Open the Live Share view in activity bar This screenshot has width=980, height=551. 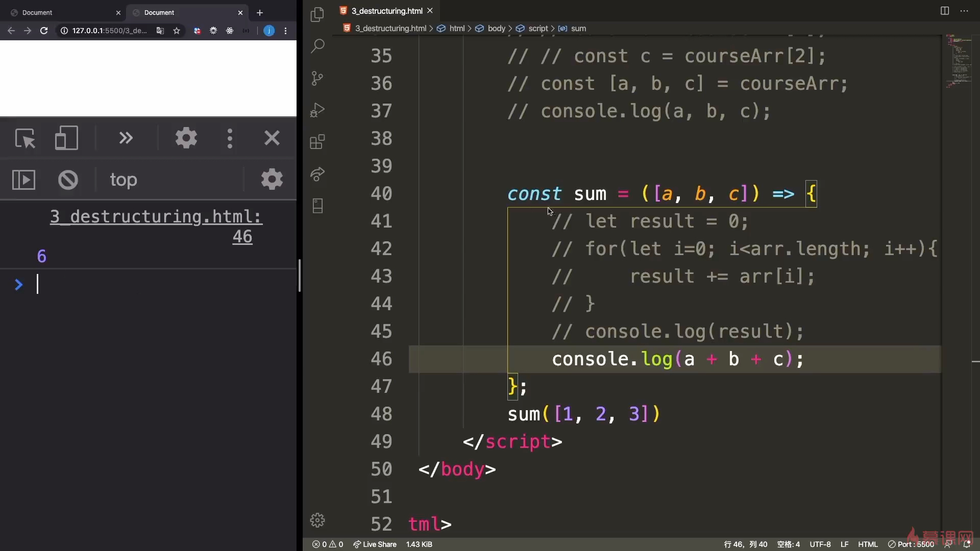317,174
